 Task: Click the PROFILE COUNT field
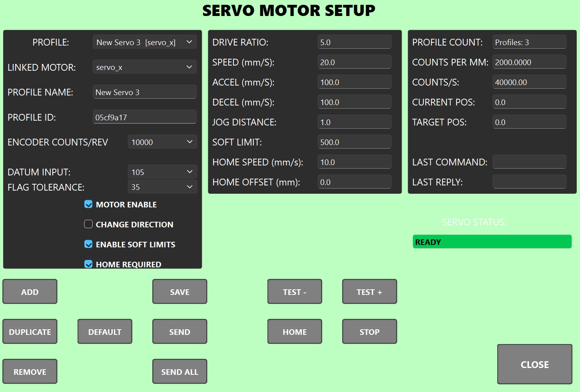[530, 42]
